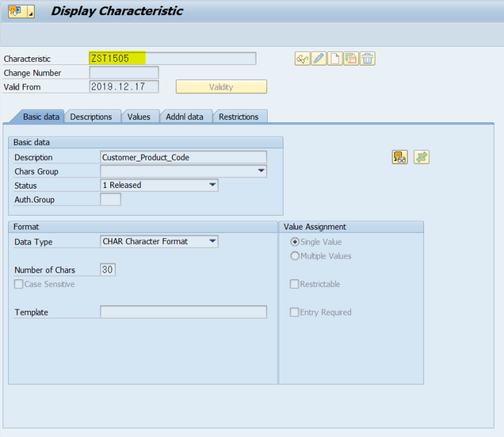This screenshot has width=504, height=437.
Task: Click the Change (pencil) icon
Action: 319,59
